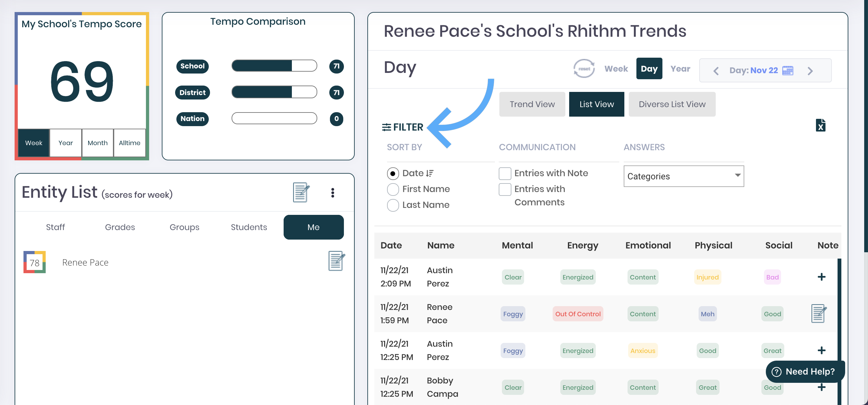View note on Renee Pace 1:59 PM entry
This screenshot has height=405, width=868.
(819, 313)
